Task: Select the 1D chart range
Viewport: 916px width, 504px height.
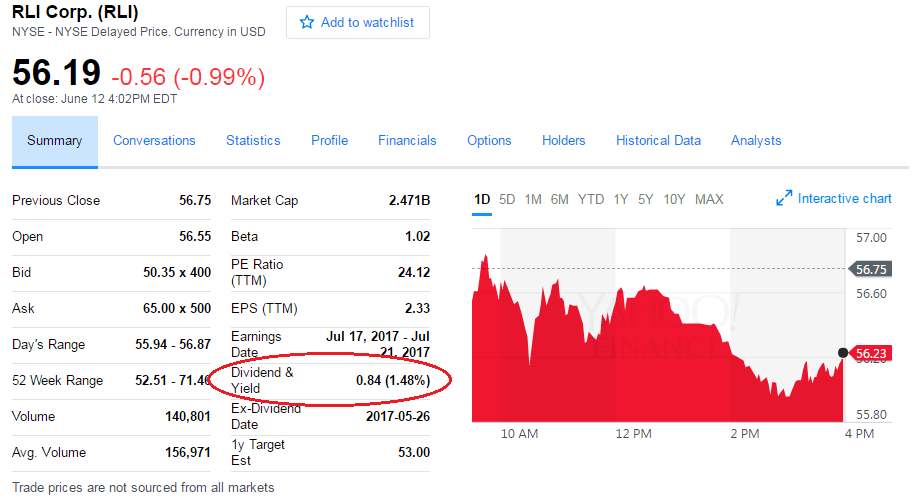Action: click(482, 199)
